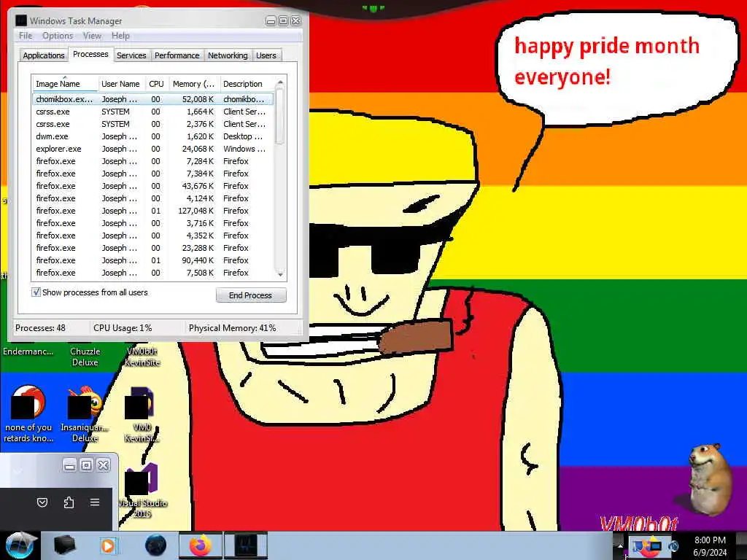Select csrss.exe row using 1,664 K
Screen dimensions: 747x560
pos(153,112)
